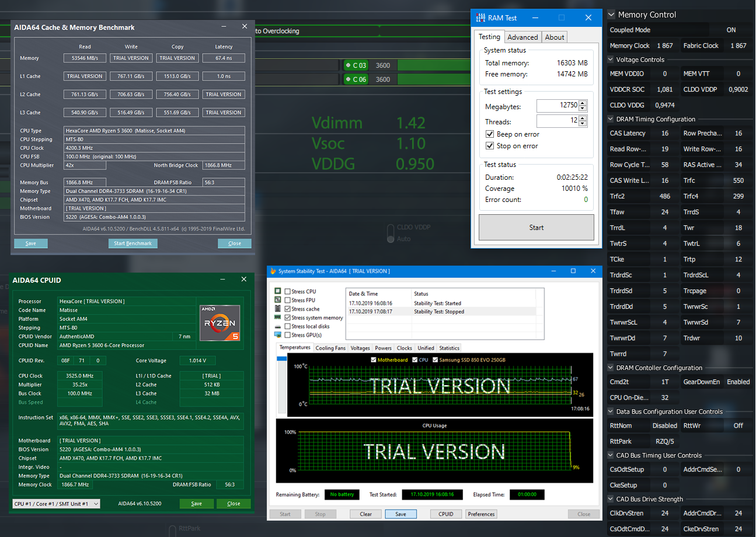This screenshot has height=537, width=756.
Task: Click the big Start button in RAM Test
Action: [x=536, y=228]
